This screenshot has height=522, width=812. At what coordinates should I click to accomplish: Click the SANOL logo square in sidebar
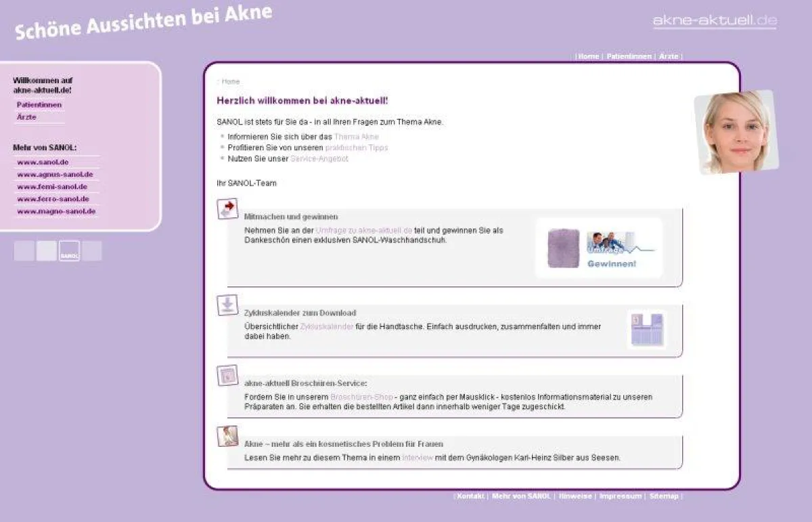click(x=69, y=251)
